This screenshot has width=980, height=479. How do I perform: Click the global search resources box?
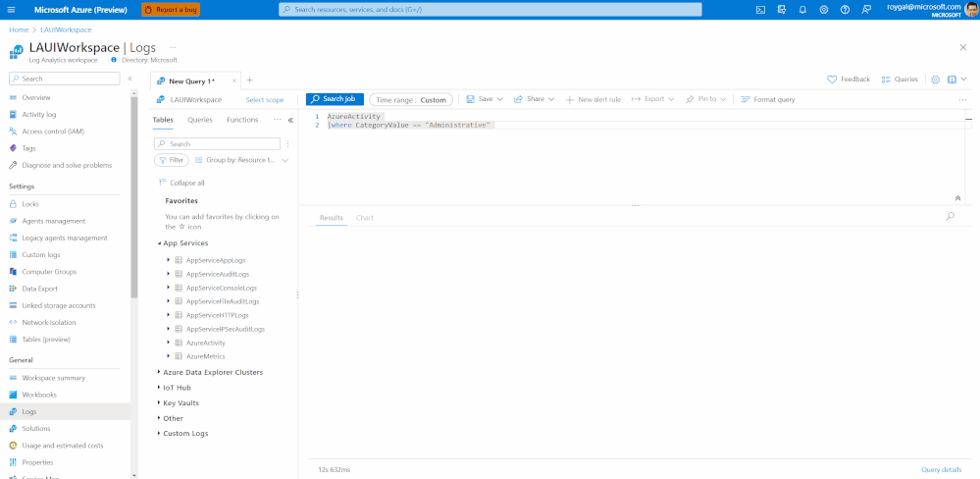coord(490,10)
